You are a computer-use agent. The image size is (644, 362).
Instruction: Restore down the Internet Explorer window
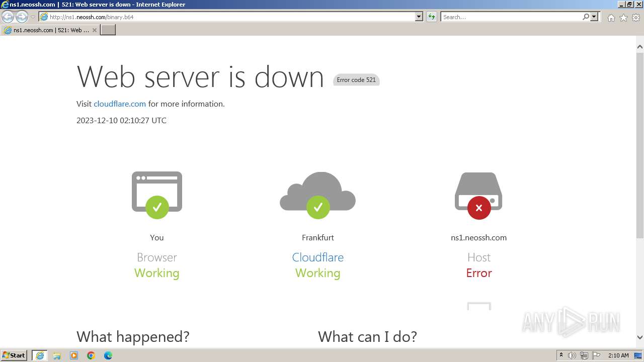[630, 5]
